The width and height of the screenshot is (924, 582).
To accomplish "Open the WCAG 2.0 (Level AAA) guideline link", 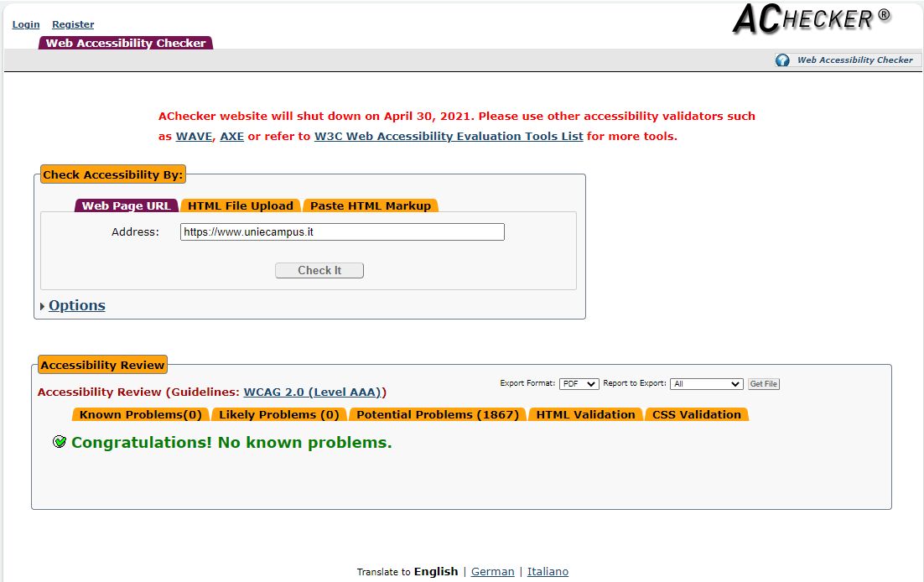I will (313, 392).
